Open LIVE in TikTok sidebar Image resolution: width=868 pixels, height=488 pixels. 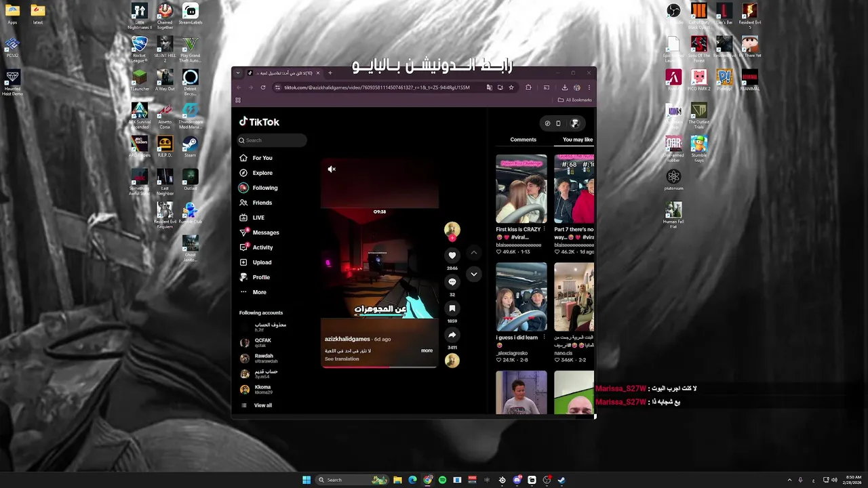(x=258, y=218)
